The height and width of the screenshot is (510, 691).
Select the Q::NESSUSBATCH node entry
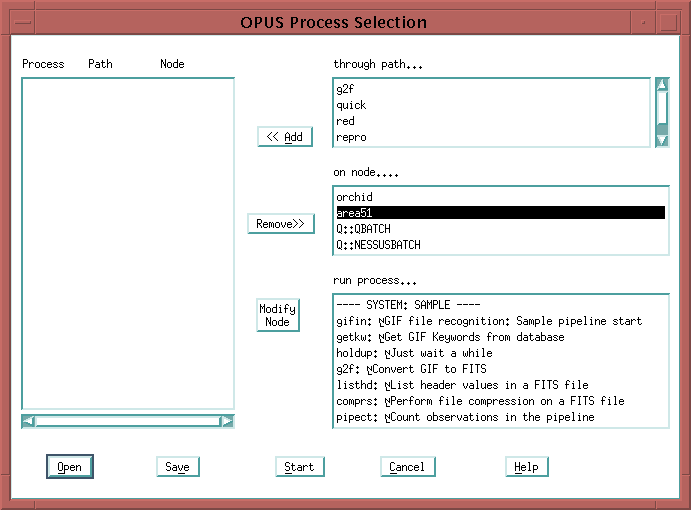pyautogui.click(x=378, y=245)
